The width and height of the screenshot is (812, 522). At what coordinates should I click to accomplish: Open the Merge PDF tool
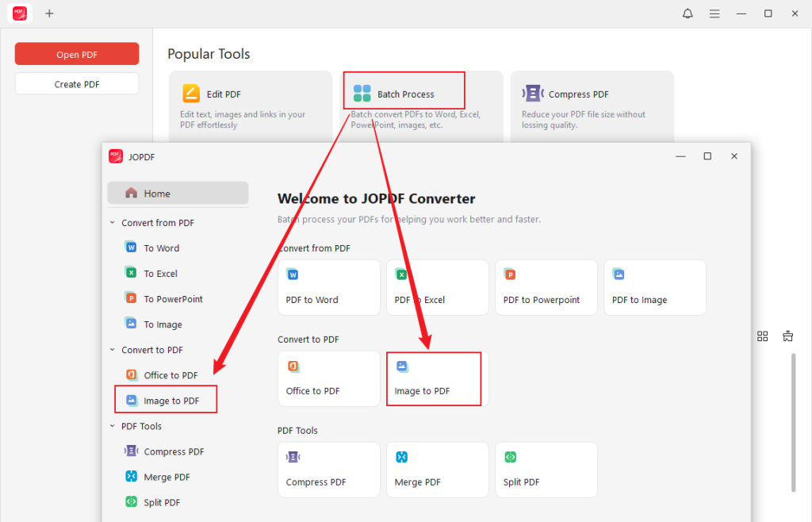click(437, 470)
